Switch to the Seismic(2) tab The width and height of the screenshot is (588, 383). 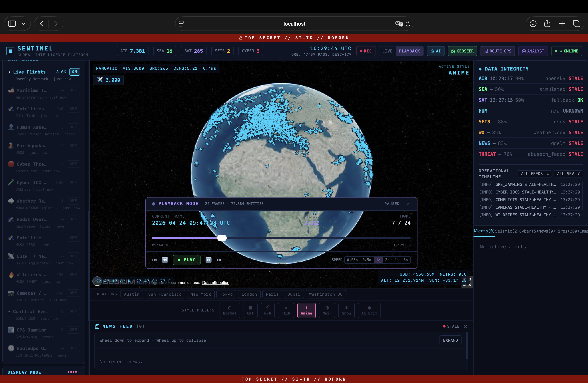[507, 231]
